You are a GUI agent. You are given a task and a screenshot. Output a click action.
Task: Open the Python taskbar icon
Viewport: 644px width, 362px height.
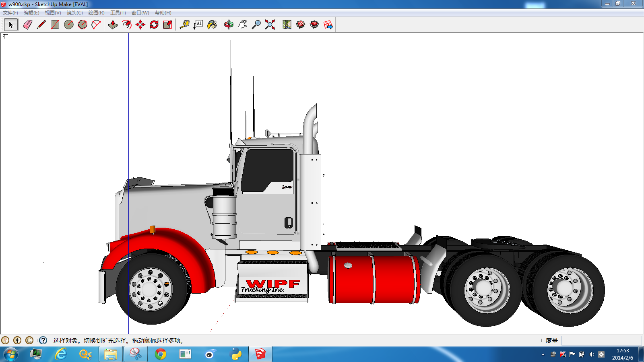point(236,354)
